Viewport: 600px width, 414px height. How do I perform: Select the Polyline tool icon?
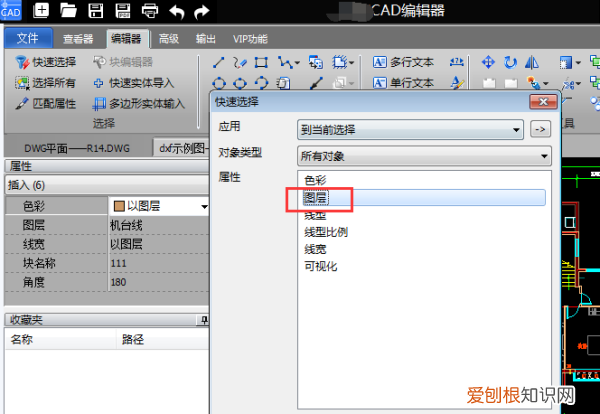pos(285,62)
